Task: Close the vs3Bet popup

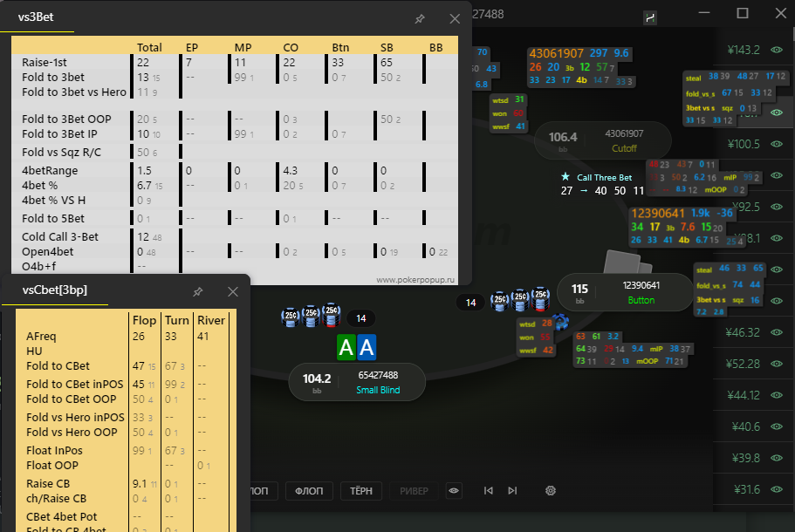Action: click(455, 18)
